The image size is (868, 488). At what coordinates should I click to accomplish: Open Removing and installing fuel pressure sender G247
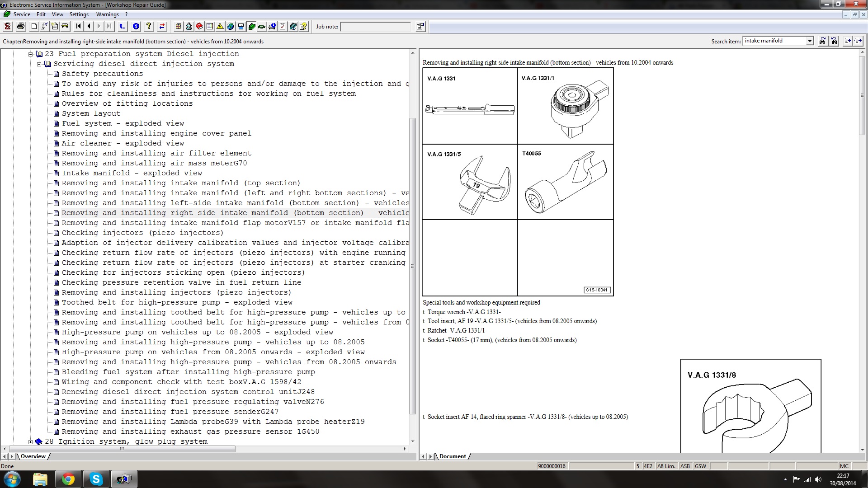click(x=170, y=412)
